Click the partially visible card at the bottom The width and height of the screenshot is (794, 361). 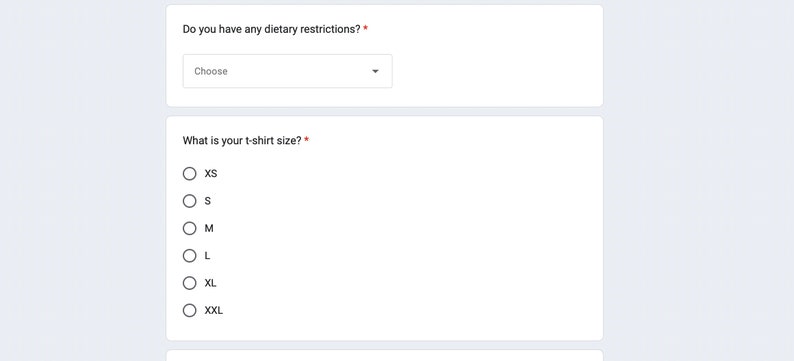coord(385,355)
